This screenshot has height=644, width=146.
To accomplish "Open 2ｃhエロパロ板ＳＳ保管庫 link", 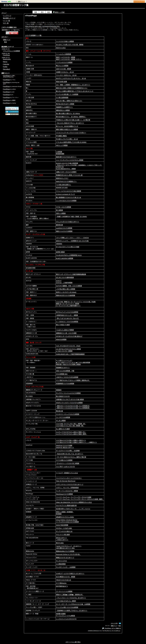I will pyautogui.click(x=65, y=41).
